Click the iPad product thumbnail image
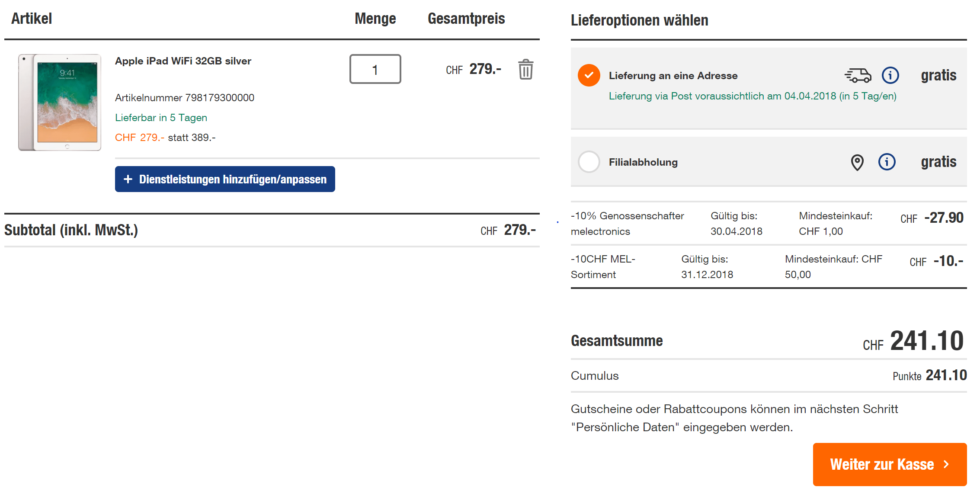Image resolution: width=980 pixels, height=500 pixels. 60,103
